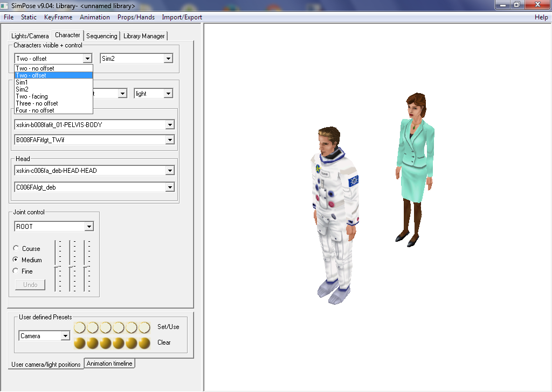
Task: Click the first gold Clear preset orb
Action: [80, 343]
